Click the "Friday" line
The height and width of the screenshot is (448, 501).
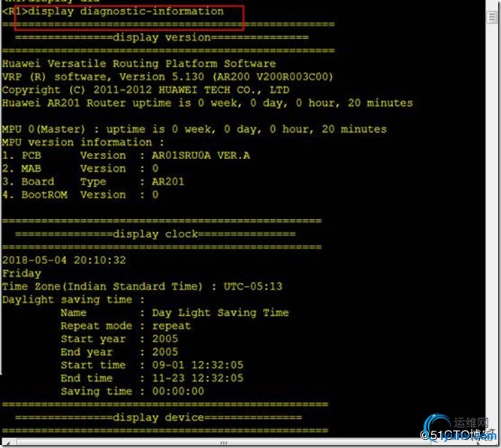(22, 274)
